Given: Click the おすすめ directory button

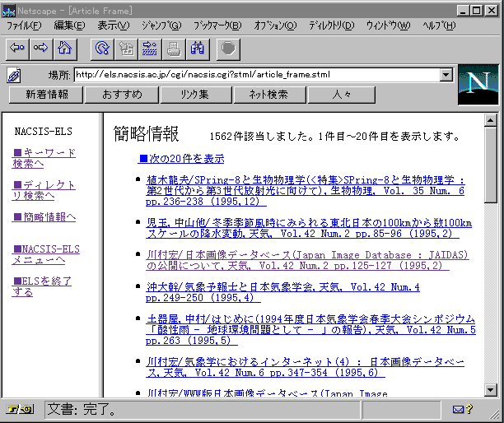Looking at the screenshot, I should pyautogui.click(x=122, y=95).
